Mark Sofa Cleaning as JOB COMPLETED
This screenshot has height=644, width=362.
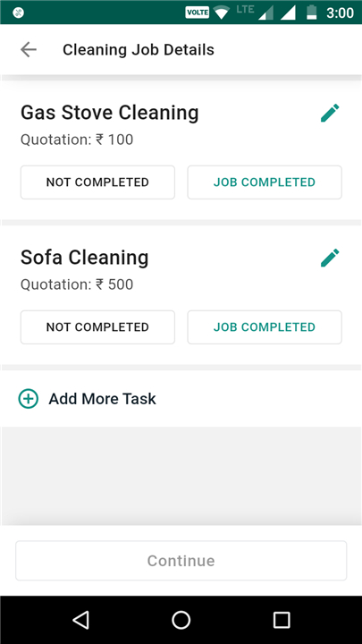[265, 327]
